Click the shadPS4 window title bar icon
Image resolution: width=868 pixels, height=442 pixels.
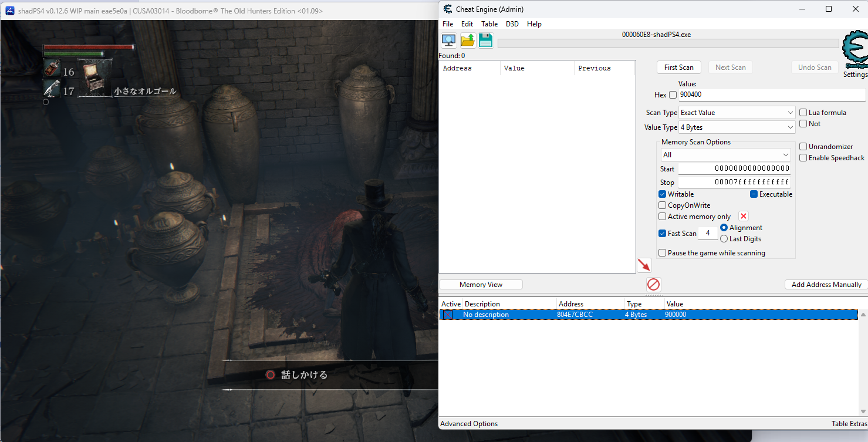click(9, 11)
